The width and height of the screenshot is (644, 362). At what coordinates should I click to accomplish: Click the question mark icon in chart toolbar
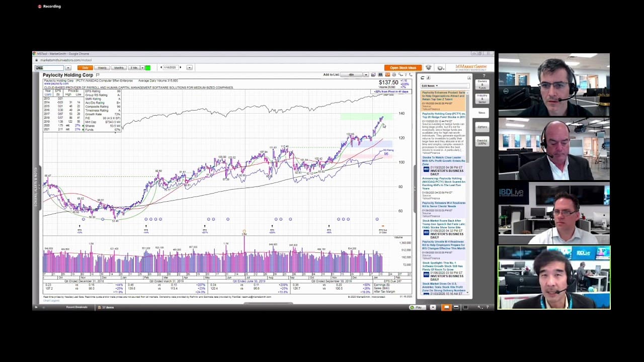[x=406, y=74]
